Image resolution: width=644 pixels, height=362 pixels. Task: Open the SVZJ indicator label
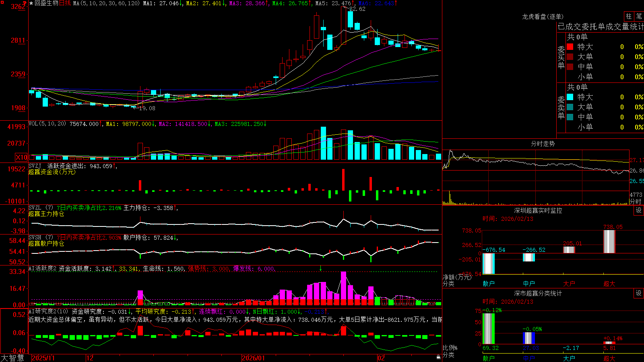(35, 166)
